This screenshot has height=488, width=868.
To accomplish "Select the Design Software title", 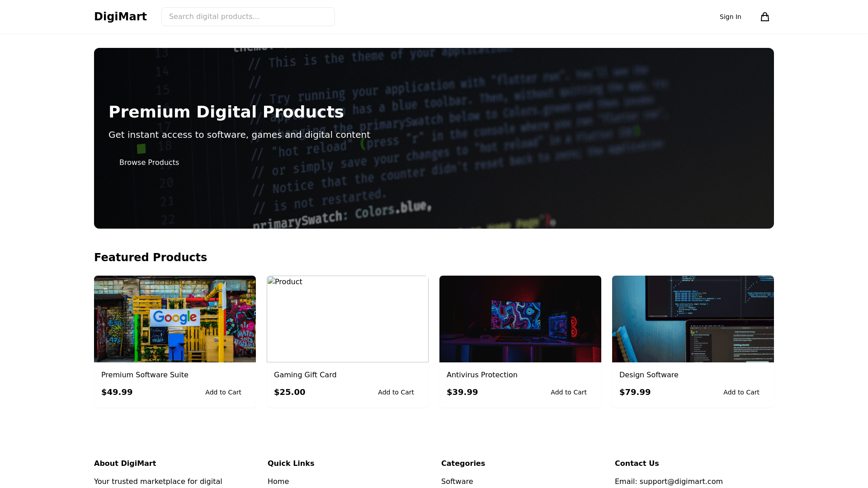I will [649, 375].
